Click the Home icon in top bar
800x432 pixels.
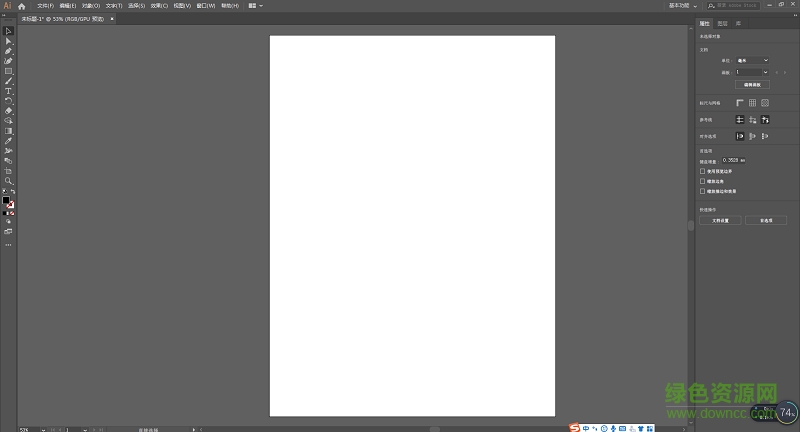pos(21,6)
